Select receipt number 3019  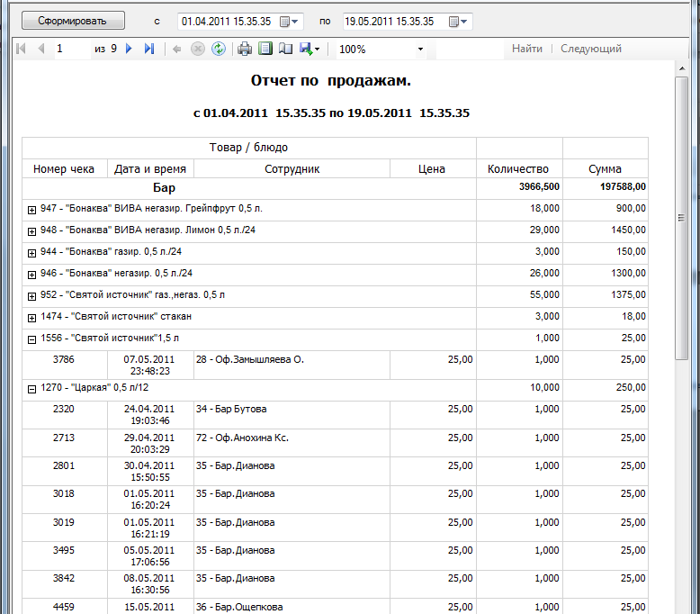[x=64, y=522]
